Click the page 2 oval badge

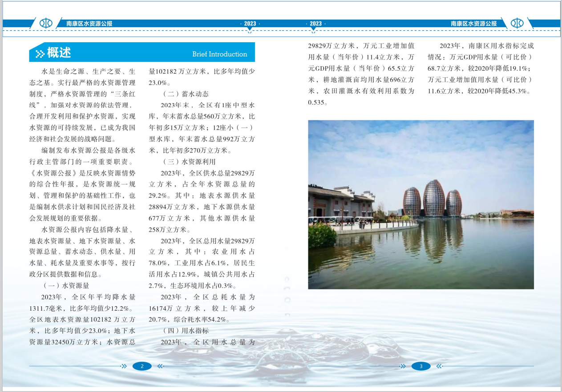click(142, 366)
